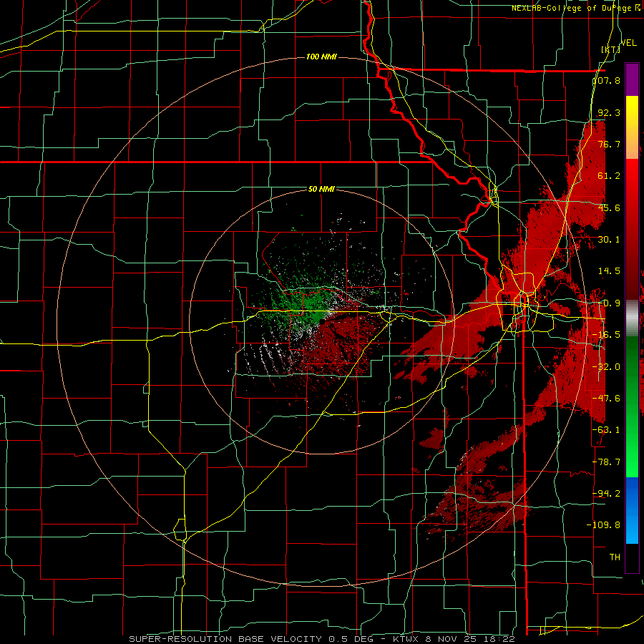Click the -78.7 velocity scale value
This screenshot has height=644, width=644.
[x=607, y=462]
